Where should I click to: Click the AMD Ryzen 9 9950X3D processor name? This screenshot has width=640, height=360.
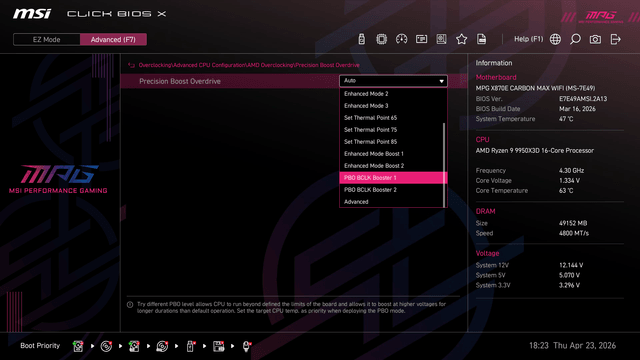[x=534, y=151]
